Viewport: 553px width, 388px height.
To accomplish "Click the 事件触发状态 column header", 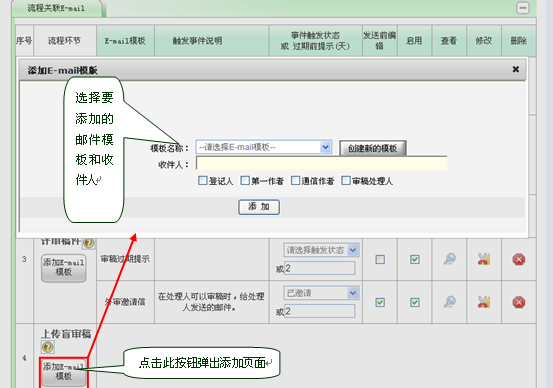I will (316, 41).
